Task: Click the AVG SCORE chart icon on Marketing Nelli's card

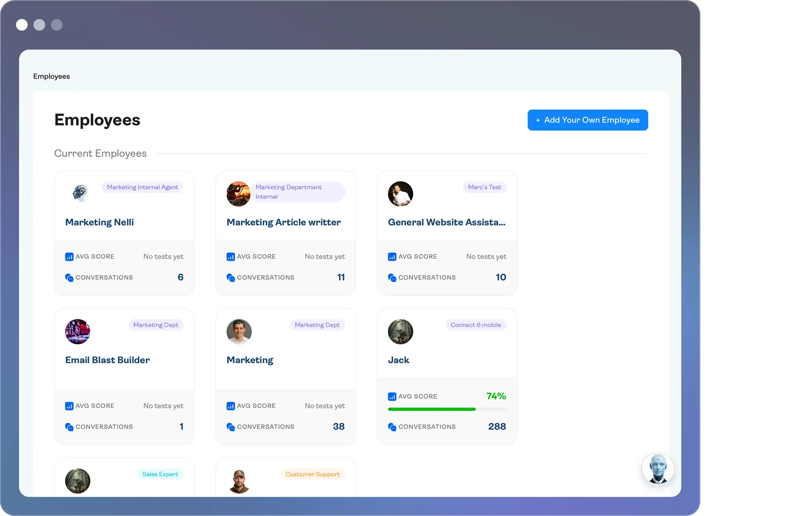Action: pyautogui.click(x=69, y=257)
